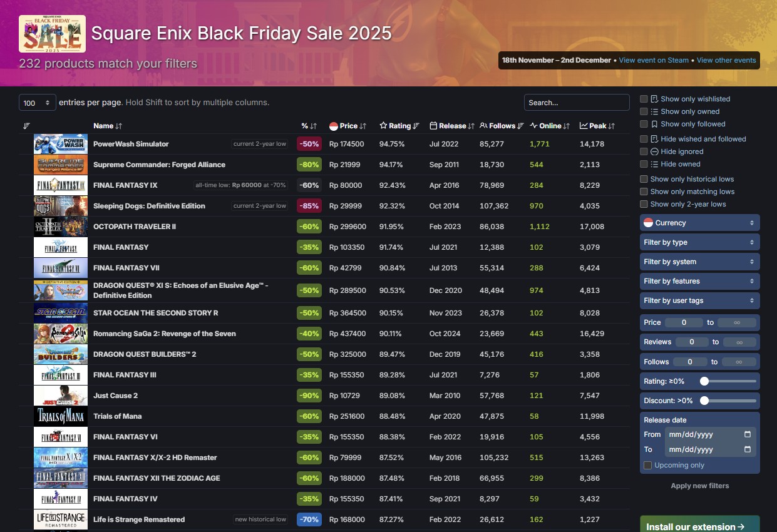Enable the Show only wishlisted checkbox
The width and height of the screenshot is (777, 532).
pos(644,98)
